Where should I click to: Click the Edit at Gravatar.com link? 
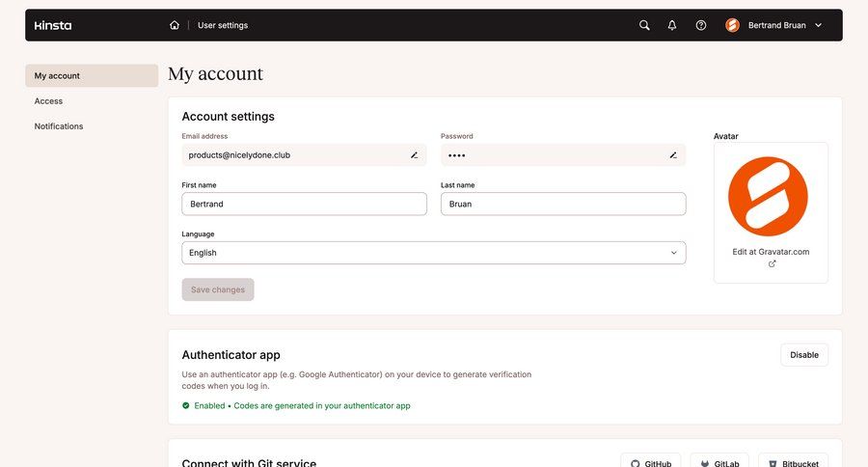click(771, 252)
